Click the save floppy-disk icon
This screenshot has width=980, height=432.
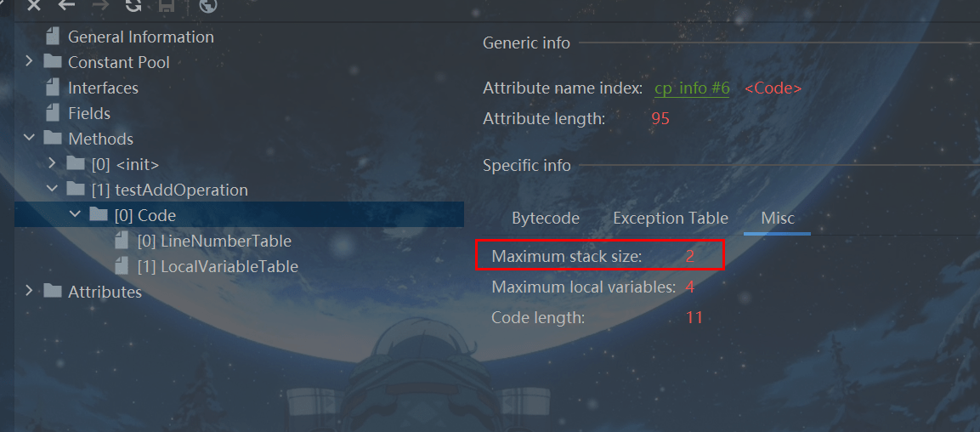click(x=167, y=6)
